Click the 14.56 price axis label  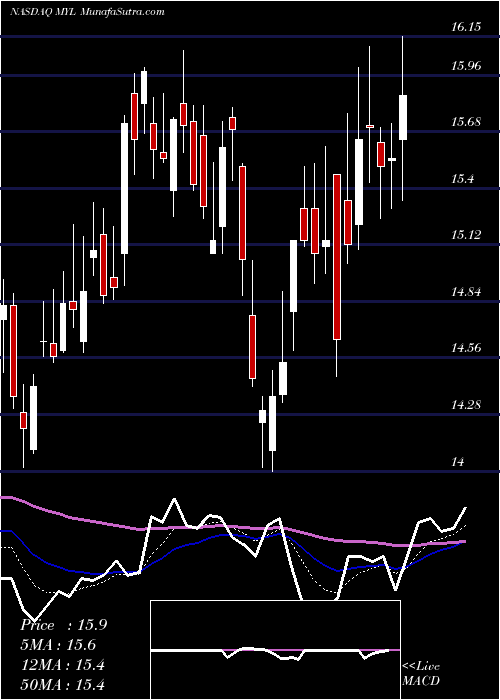click(466, 348)
